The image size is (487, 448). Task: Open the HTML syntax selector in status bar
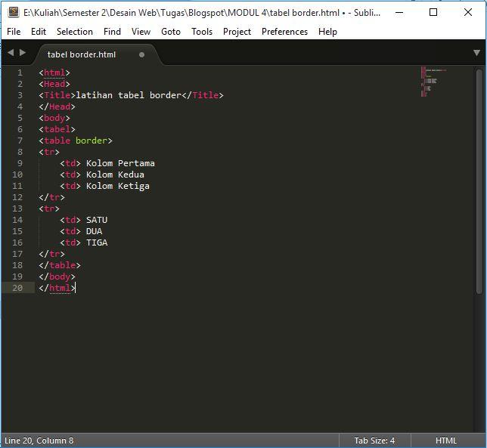click(x=446, y=440)
